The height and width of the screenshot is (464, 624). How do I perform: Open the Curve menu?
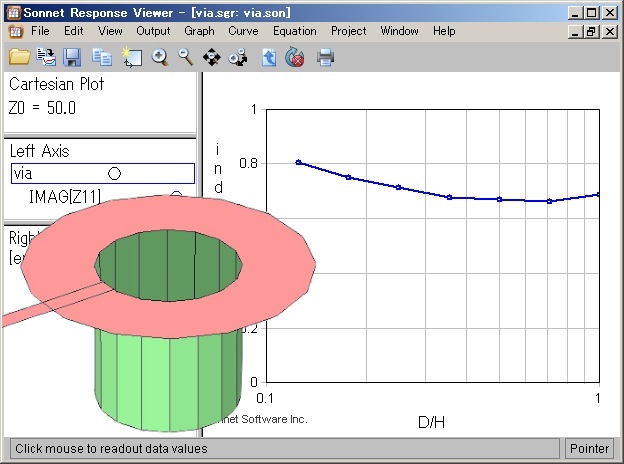[243, 31]
